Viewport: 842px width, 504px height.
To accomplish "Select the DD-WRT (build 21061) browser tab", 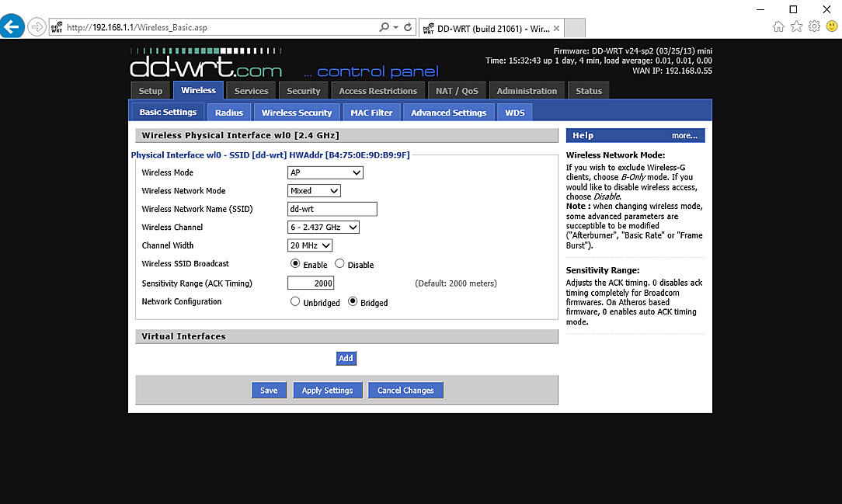I will (x=492, y=29).
